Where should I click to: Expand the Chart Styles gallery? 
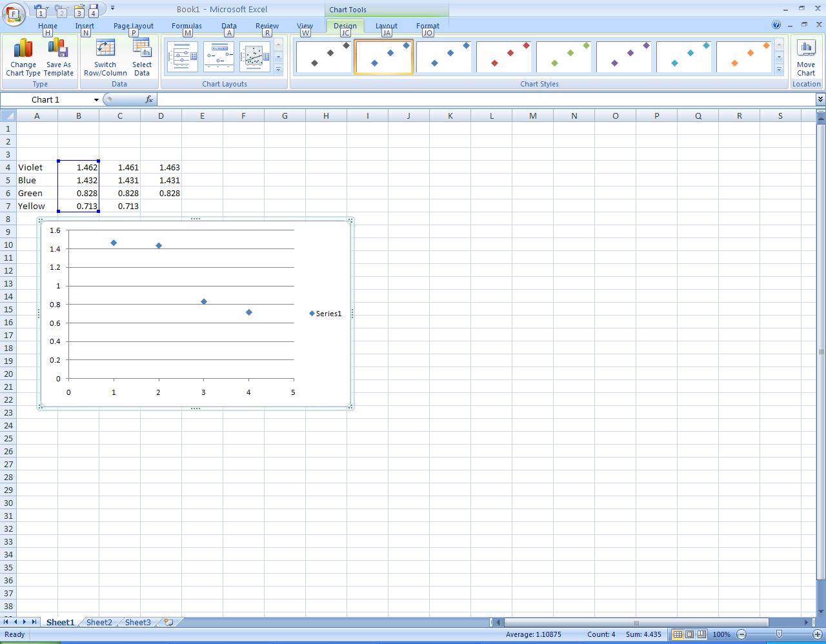point(779,69)
